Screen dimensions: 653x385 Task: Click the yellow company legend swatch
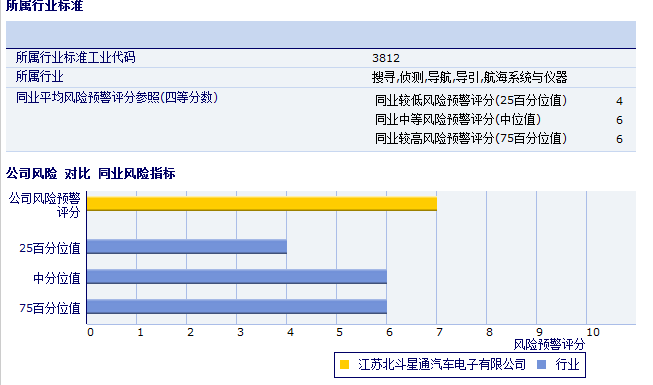click(344, 365)
